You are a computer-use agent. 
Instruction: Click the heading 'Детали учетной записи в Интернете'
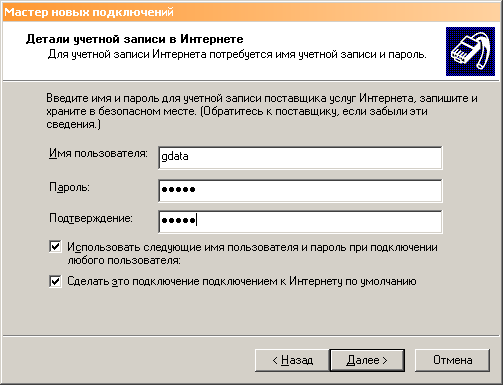(134, 39)
